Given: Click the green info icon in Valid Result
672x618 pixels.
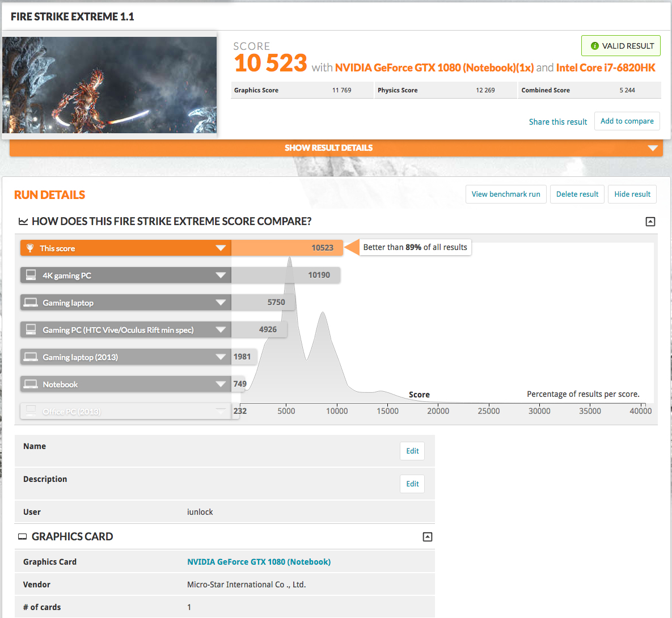Looking at the screenshot, I should tap(594, 46).
